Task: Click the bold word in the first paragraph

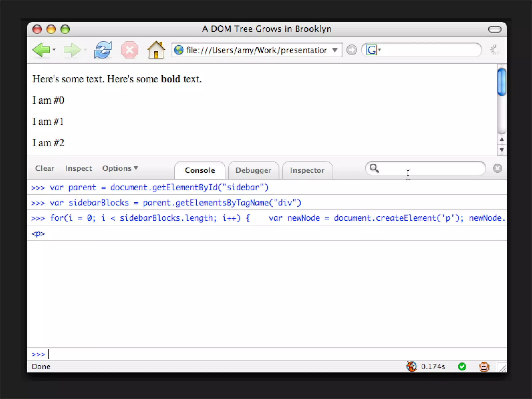Action: [x=170, y=79]
